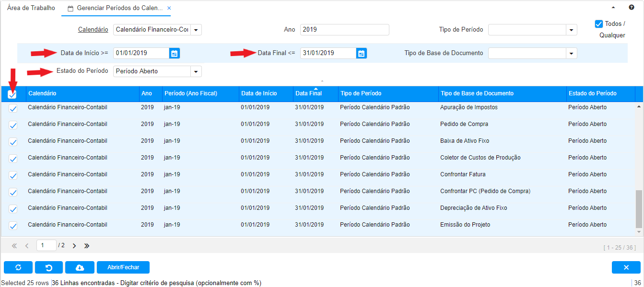Open the Data de Início calendar picker
Image resolution: width=644 pixels, height=287 pixels.
(x=175, y=53)
